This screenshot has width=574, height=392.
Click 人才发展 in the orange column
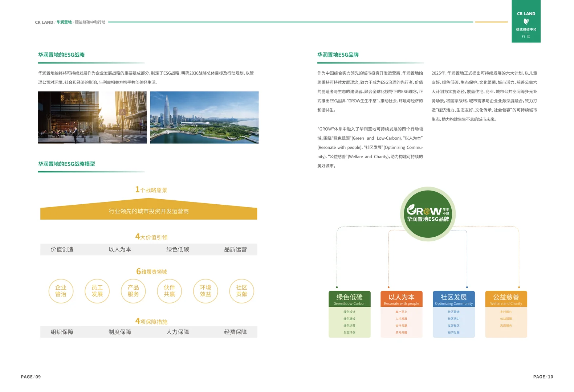click(401, 319)
